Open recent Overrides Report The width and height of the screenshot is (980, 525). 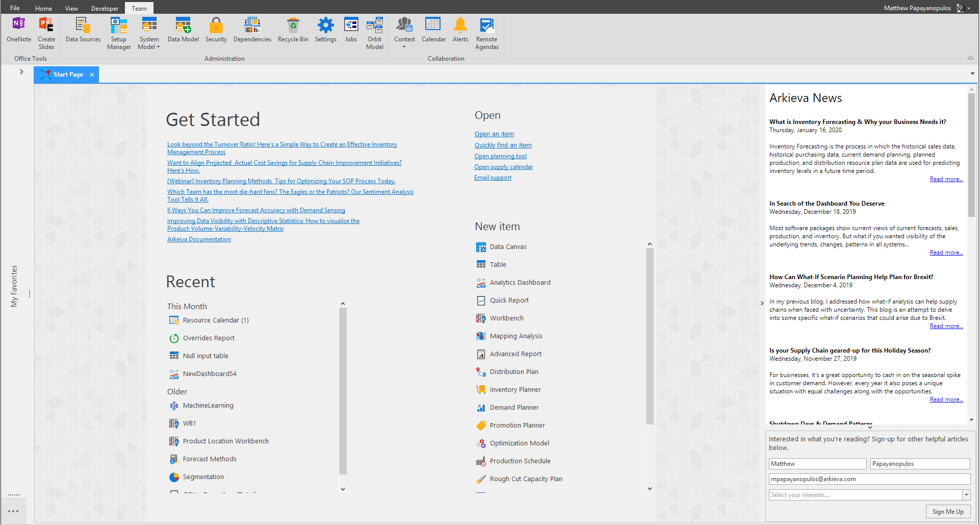tap(202, 338)
